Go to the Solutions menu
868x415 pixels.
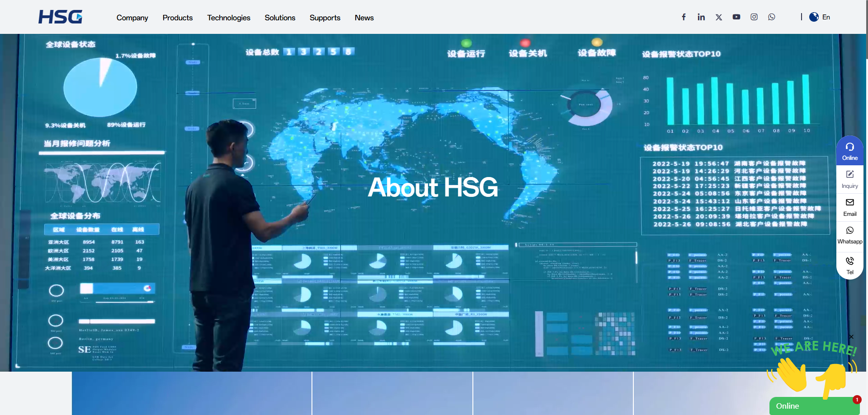point(280,18)
